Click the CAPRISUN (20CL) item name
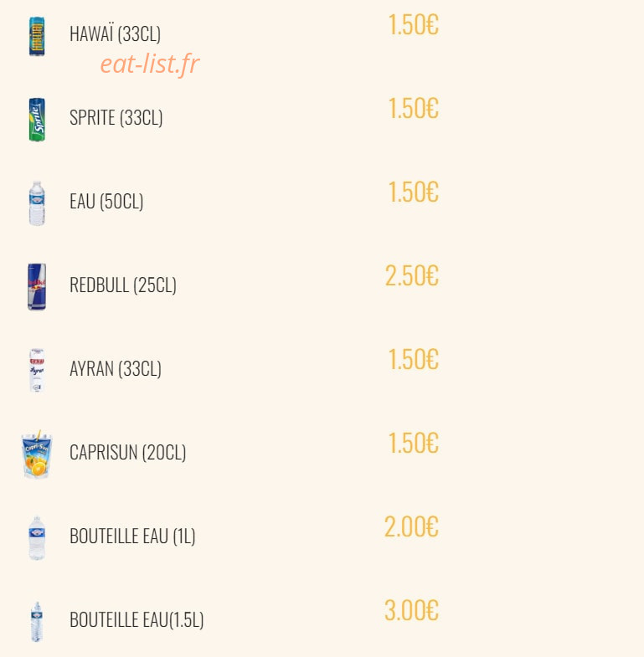The height and width of the screenshot is (657, 644). 128,453
